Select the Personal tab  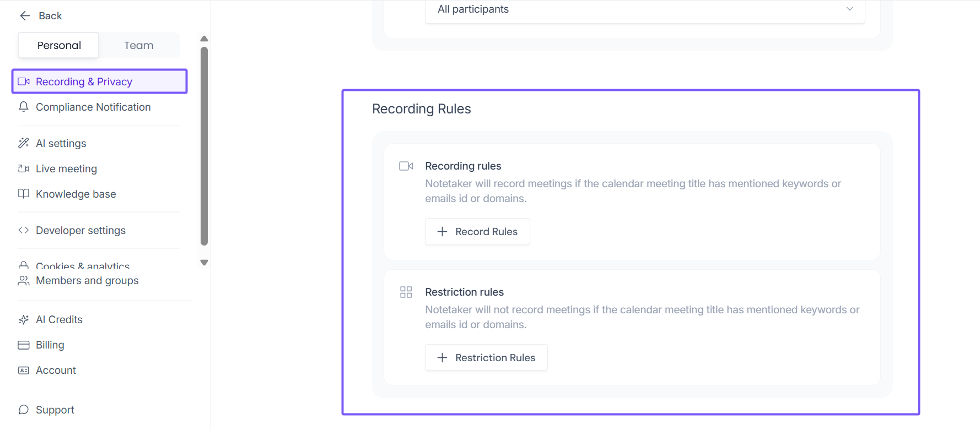click(x=59, y=45)
